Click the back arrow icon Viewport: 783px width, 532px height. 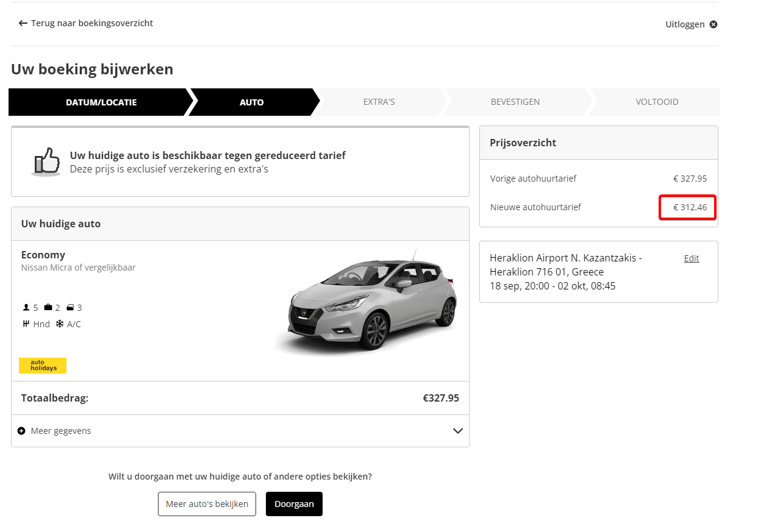click(23, 23)
